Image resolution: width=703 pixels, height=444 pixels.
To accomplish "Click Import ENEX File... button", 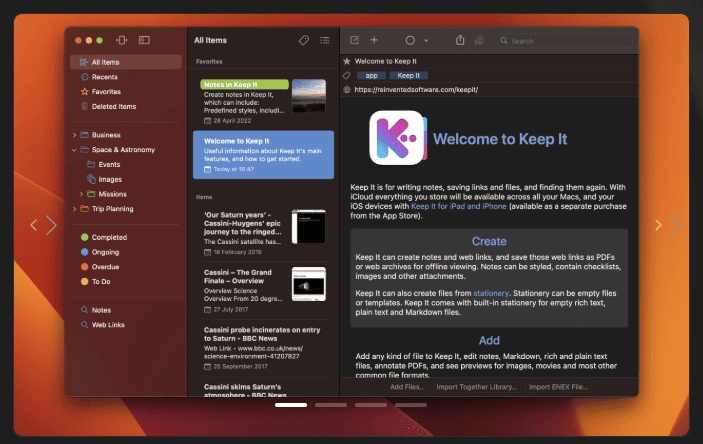I will pos(558,387).
